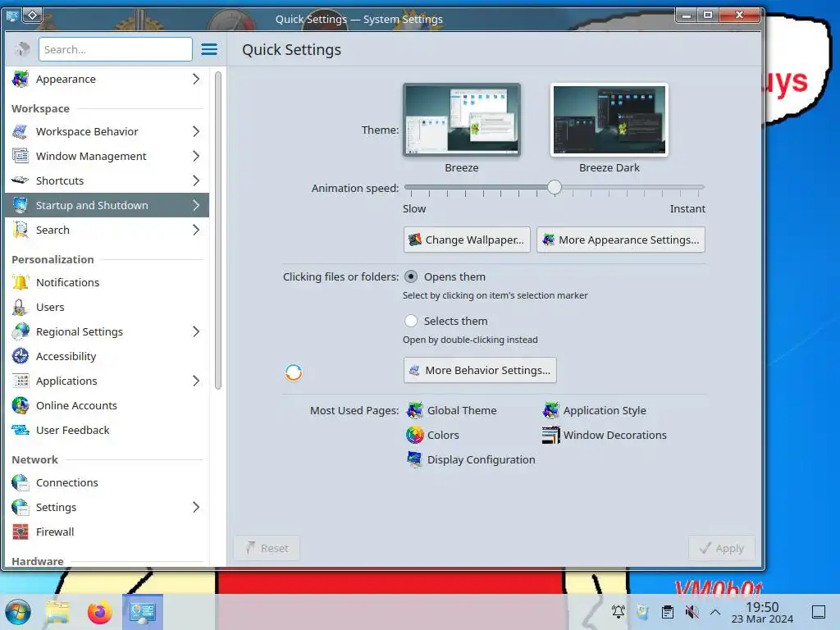
Task: Click More Appearance Settings button
Action: 621,240
